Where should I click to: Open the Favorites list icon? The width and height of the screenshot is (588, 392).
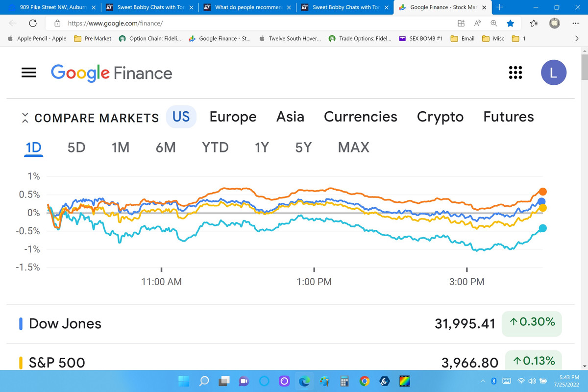[534, 23]
